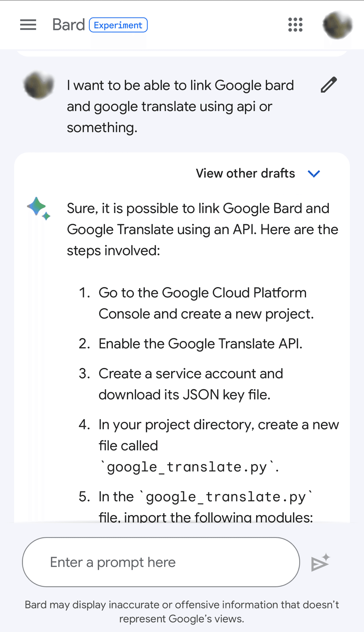Viewport: 364px width, 632px height.
Task: Edit the prompt with the pencil icon
Action: click(x=329, y=85)
